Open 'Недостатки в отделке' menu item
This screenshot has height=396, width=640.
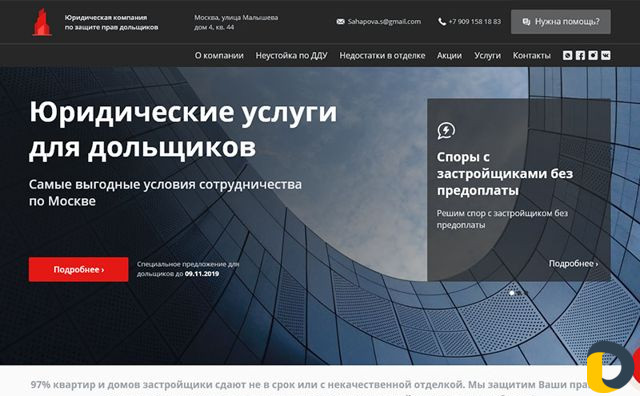tap(382, 56)
